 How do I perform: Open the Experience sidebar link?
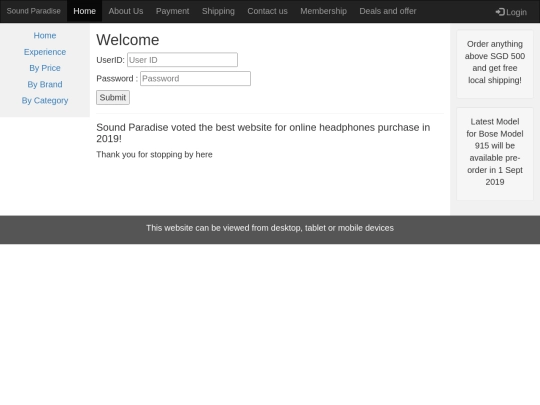45,52
